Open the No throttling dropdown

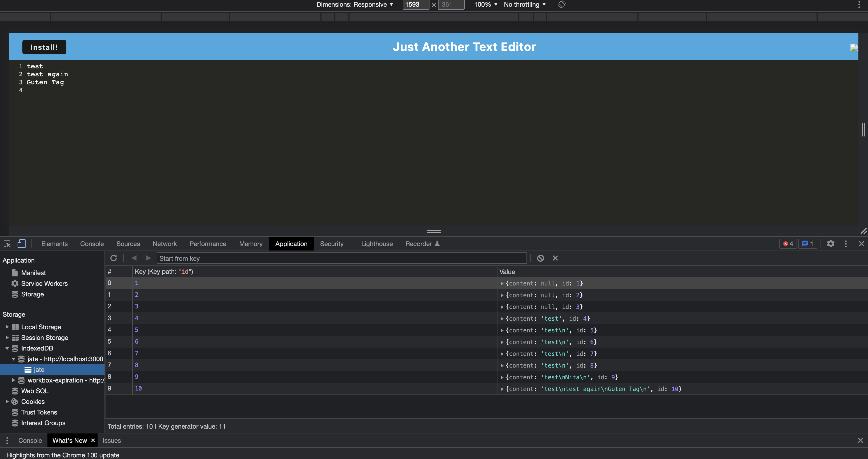pos(524,4)
